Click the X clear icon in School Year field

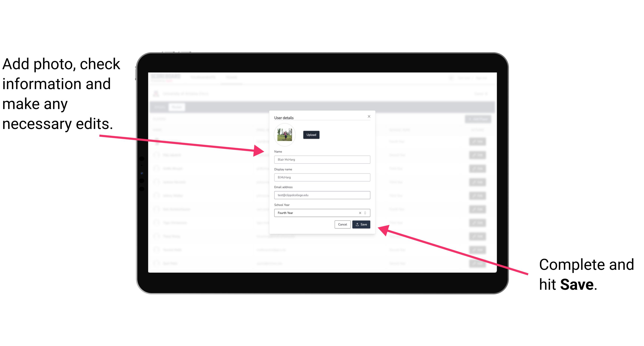[360, 213]
